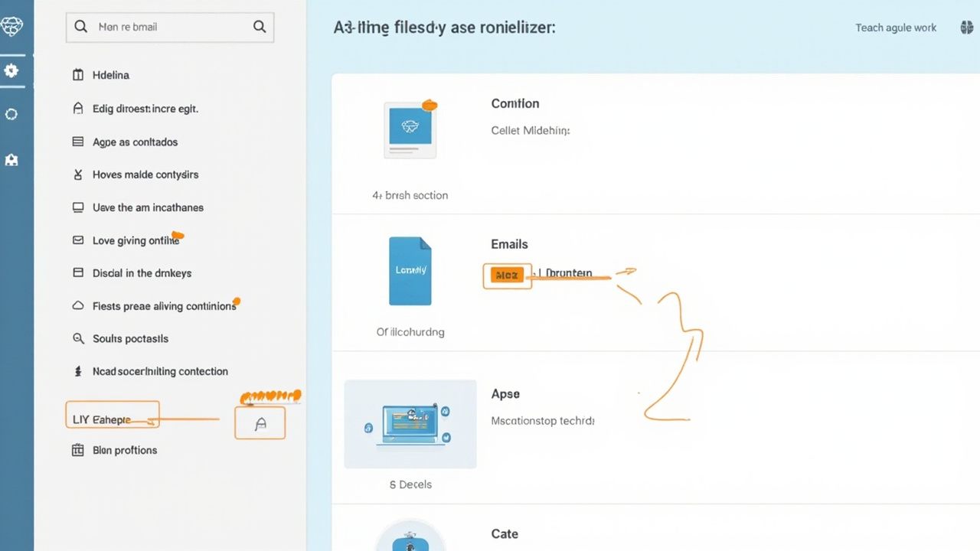Click the orange "Mez" badge under Emails

click(507, 275)
